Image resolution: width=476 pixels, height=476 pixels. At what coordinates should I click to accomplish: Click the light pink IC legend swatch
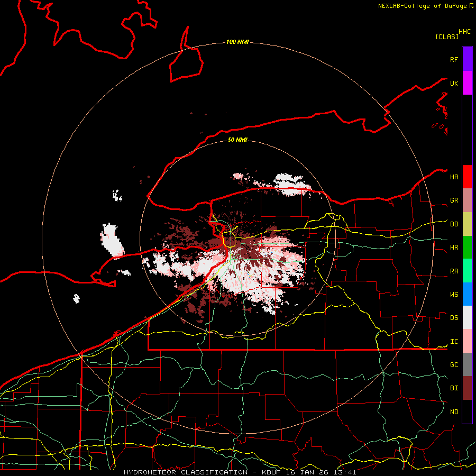click(x=467, y=341)
